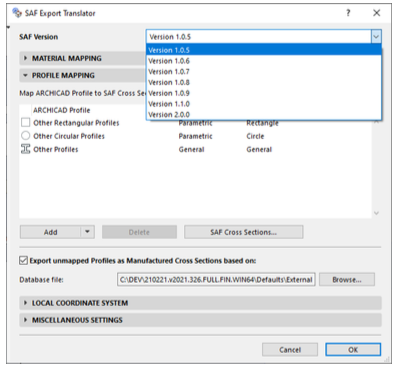Select Version 1.0.8 from the list
Image resolution: width=396 pixels, height=369 pixels.
[x=264, y=82]
